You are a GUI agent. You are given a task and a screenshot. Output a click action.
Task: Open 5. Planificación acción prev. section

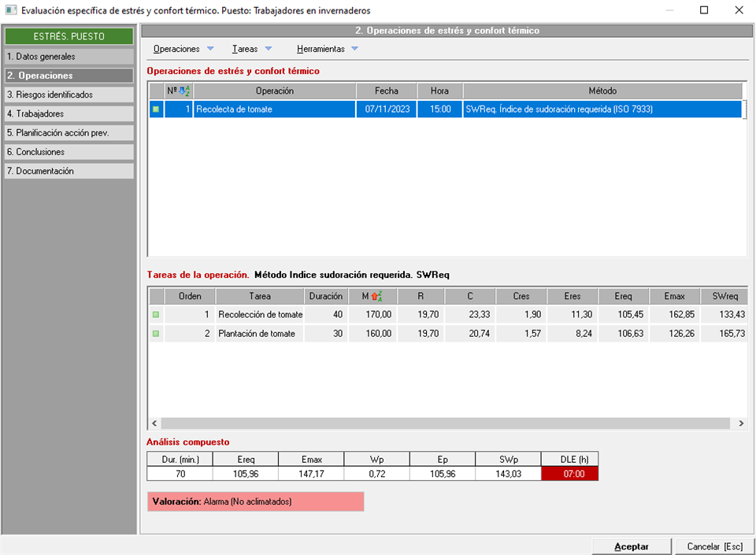pyautogui.click(x=69, y=133)
